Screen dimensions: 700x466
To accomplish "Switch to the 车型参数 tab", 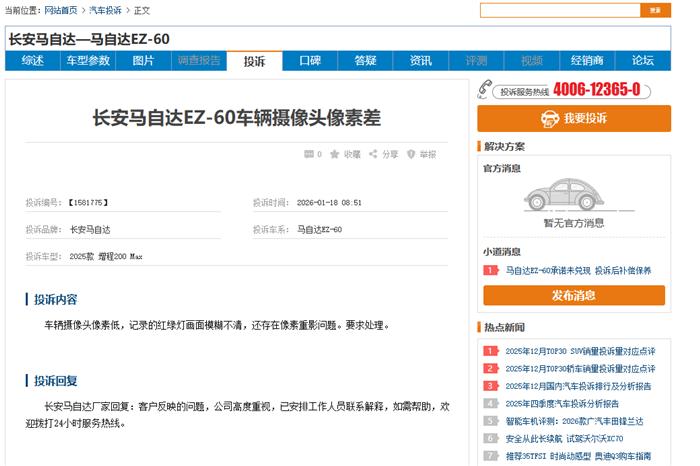I will [88, 61].
